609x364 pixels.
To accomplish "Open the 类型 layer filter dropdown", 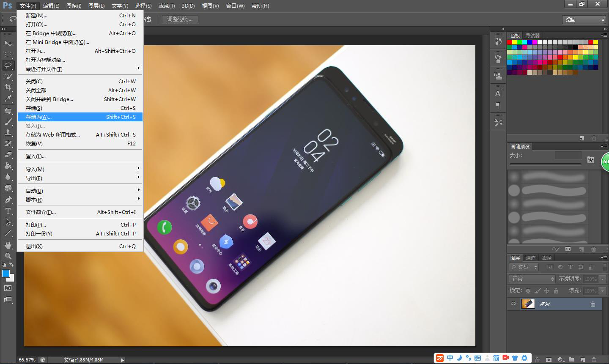I will [x=524, y=267].
